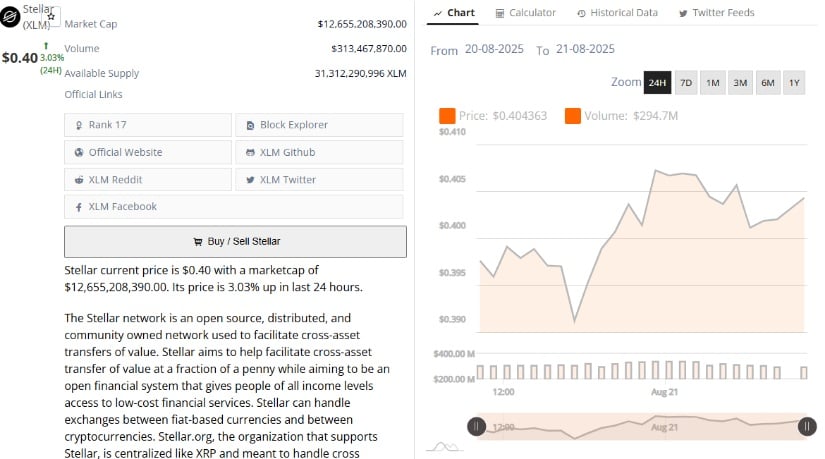
Task: Click the Official Links label
Action: pyautogui.click(x=93, y=94)
